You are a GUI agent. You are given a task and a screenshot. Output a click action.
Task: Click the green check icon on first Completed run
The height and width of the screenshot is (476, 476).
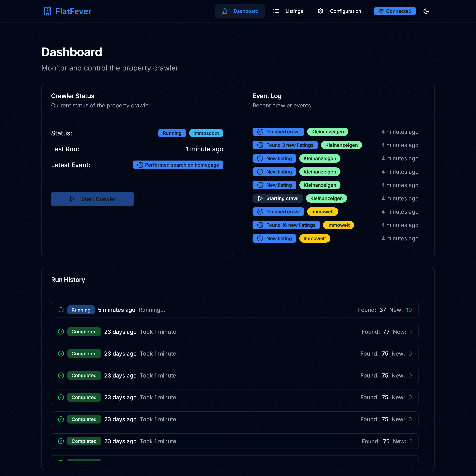click(61, 332)
